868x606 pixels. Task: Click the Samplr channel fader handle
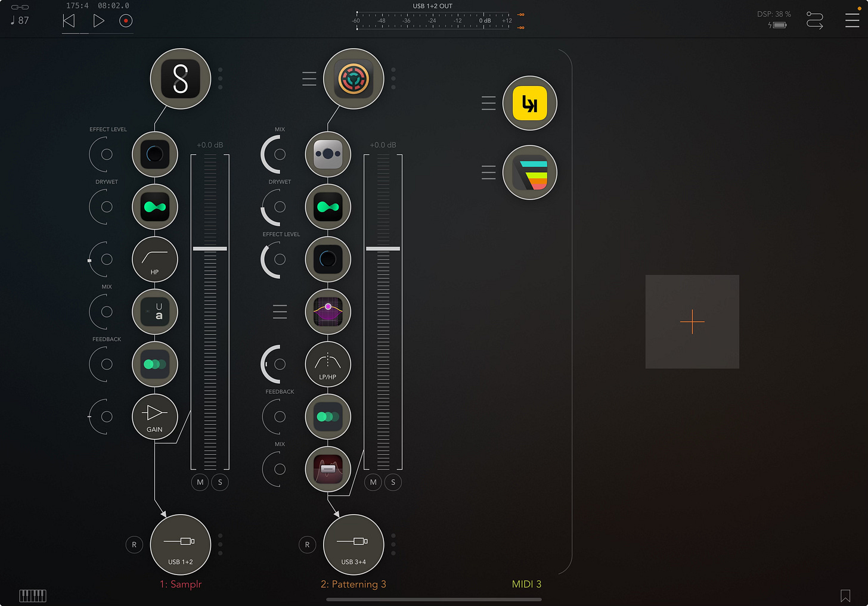[210, 248]
